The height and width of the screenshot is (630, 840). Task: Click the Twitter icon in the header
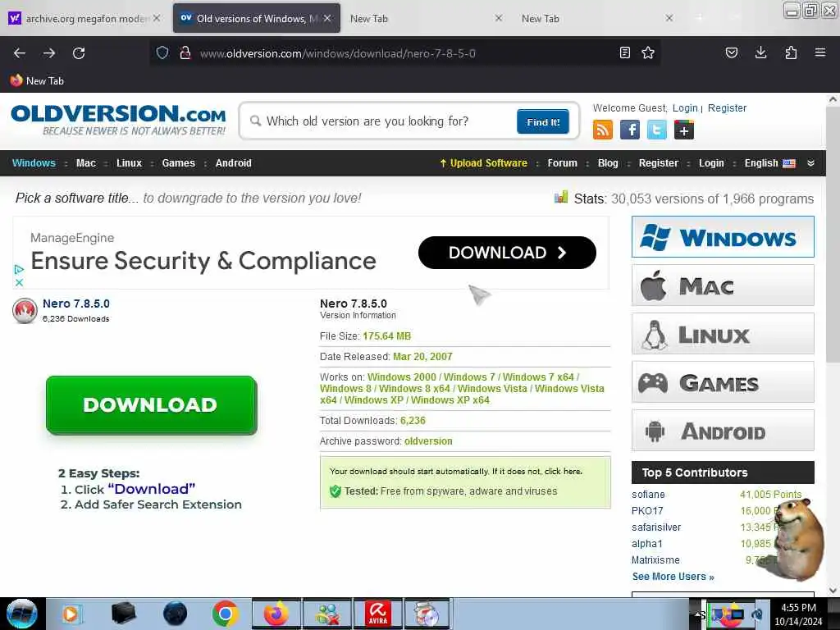657,130
